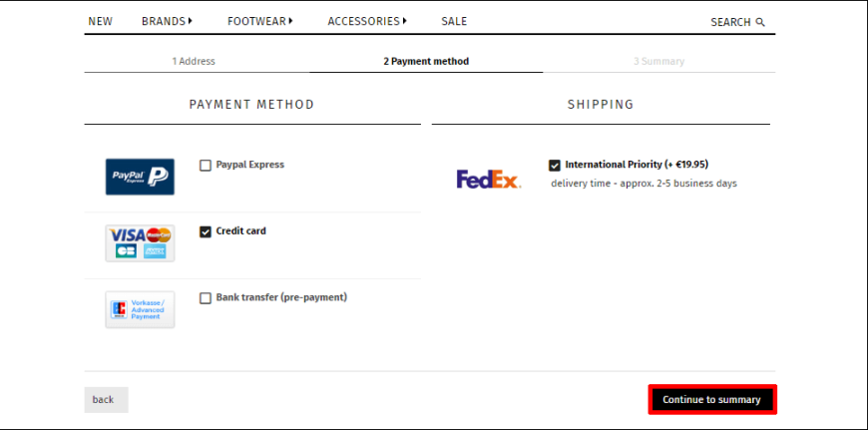Viewport: 868px width, 430px height.
Task: Tick the Paypal Express checkbox
Action: point(206,166)
